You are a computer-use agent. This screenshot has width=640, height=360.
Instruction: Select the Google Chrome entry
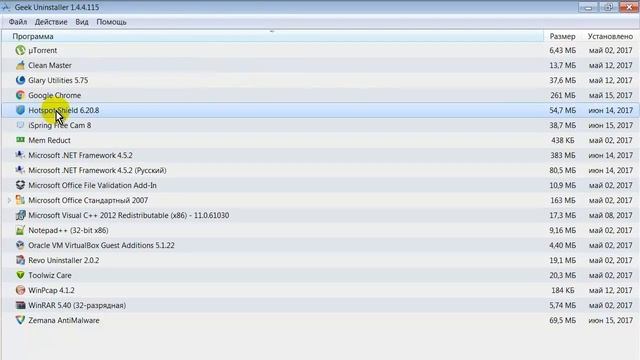pos(55,95)
